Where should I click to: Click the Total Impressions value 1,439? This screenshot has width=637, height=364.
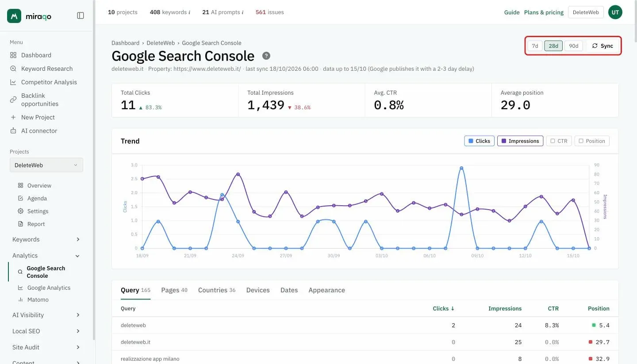point(266,105)
